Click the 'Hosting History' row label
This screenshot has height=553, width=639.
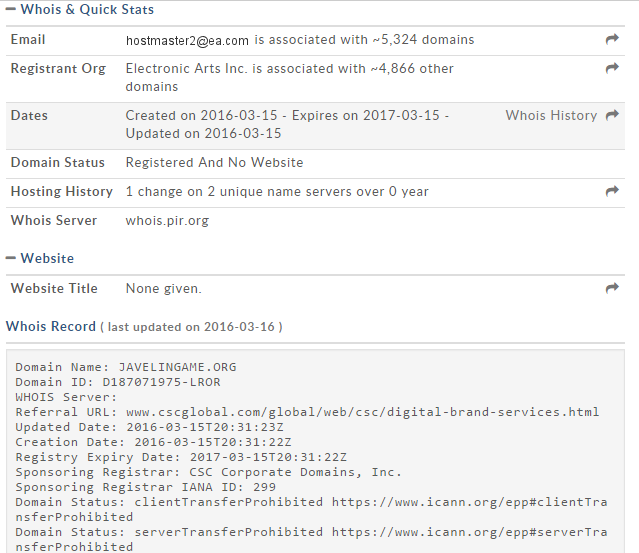[62, 192]
